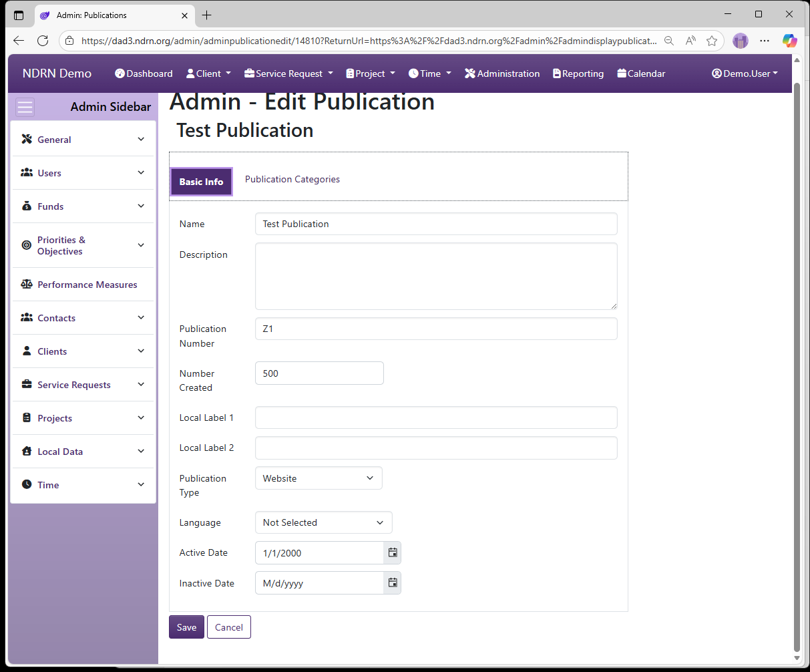Click the Time clock icon in sidebar
Image resolution: width=810 pixels, height=672 pixels.
(x=27, y=485)
